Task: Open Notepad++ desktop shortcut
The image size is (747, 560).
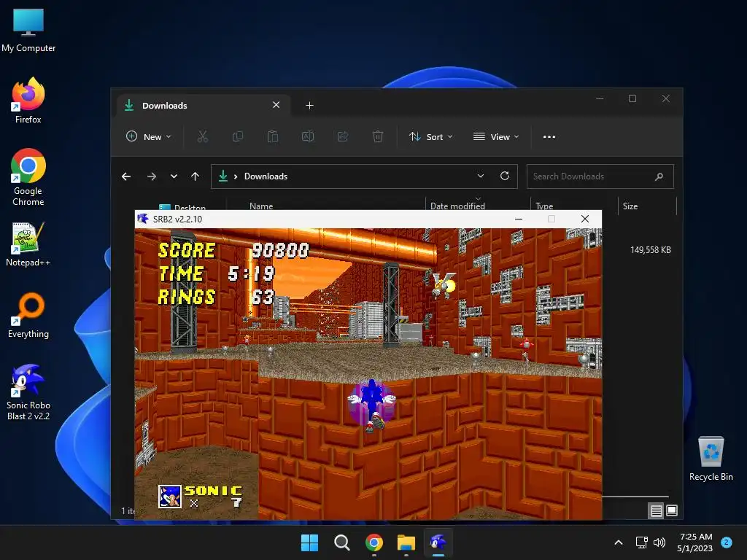Action: 28,244
